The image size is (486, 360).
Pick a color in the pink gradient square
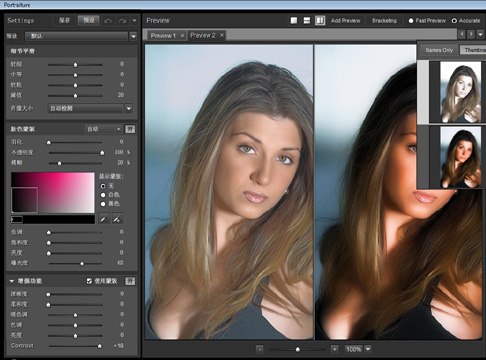pos(53,193)
